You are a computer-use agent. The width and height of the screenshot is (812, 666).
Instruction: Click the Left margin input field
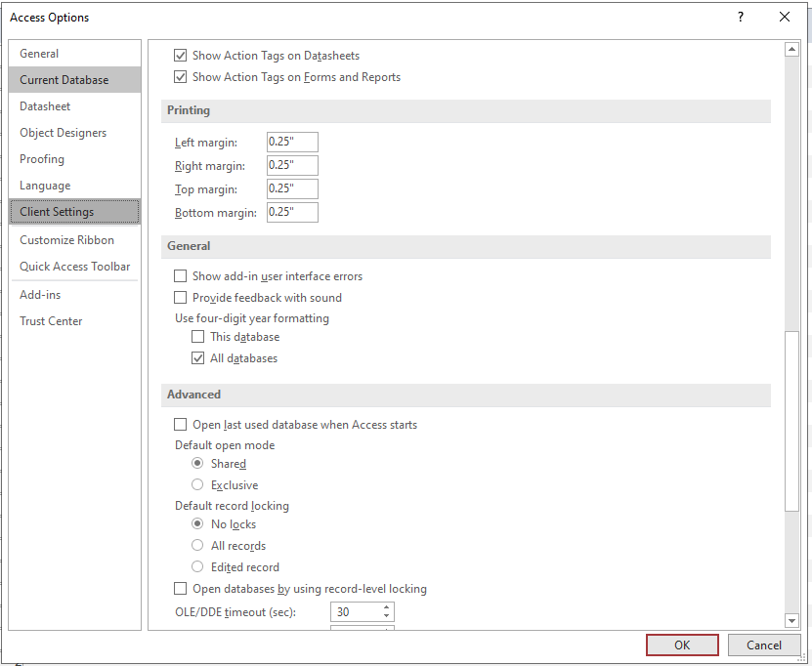coord(292,142)
